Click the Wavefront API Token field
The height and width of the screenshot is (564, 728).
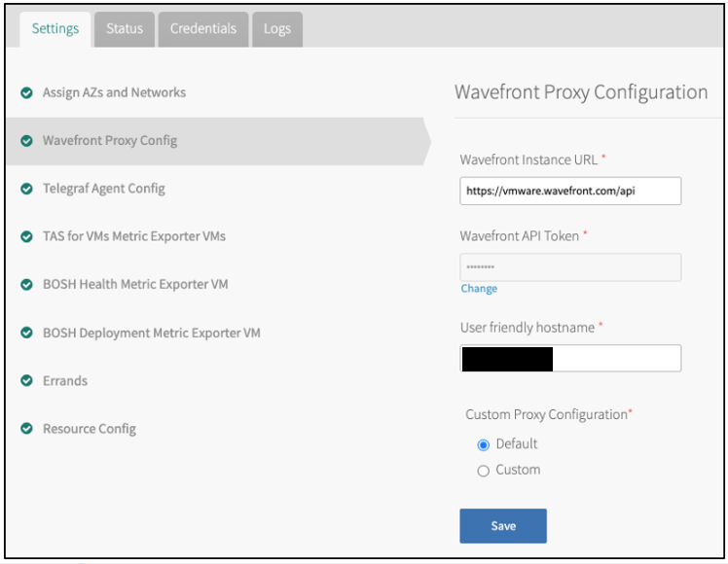coord(570,267)
